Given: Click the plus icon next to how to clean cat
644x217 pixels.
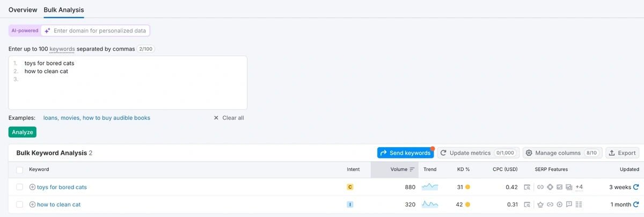Looking at the screenshot, I should pyautogui.click(x=32, y=204).
